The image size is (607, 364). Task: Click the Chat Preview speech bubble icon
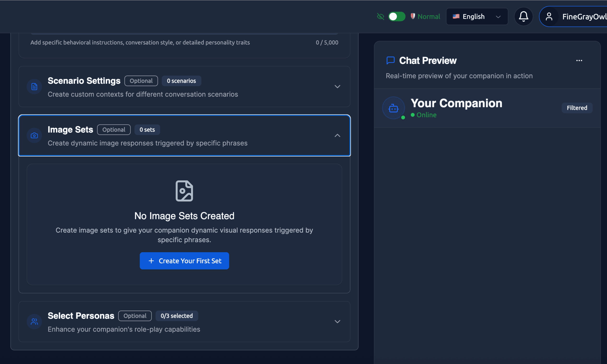tap(390, 60)
